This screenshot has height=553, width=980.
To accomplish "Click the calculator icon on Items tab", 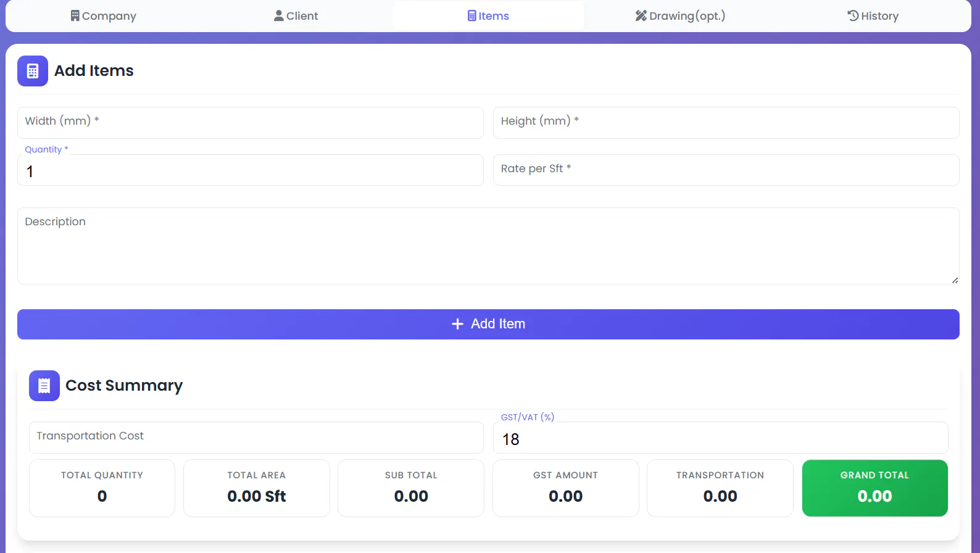I will pyautogui.click(x=472, y=15).
